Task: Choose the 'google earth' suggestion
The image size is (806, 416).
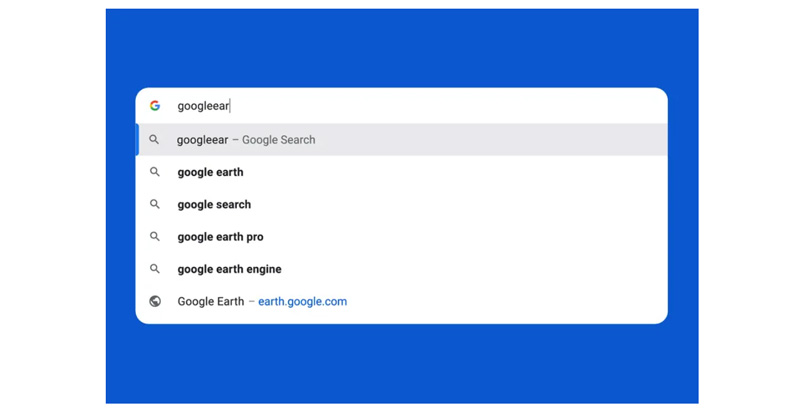Action: click(x=210, y=172)
